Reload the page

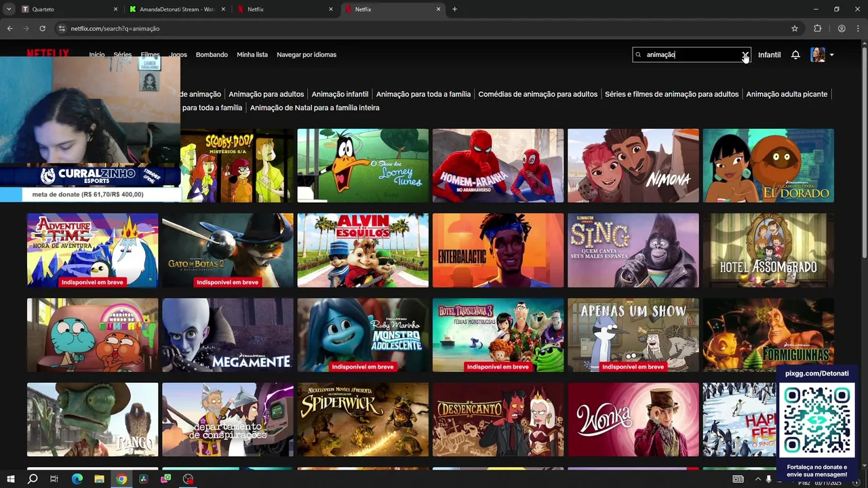[42, 28]
